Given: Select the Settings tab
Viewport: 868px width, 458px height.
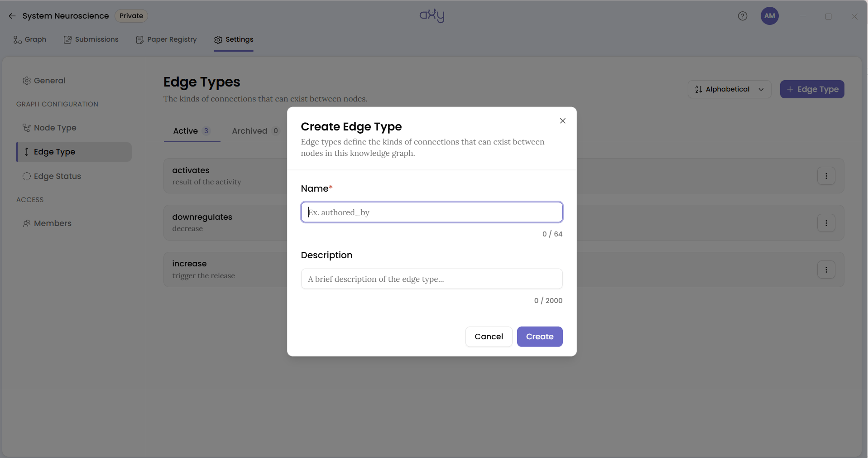Looking at the screenshot, I should click(234, 39).
